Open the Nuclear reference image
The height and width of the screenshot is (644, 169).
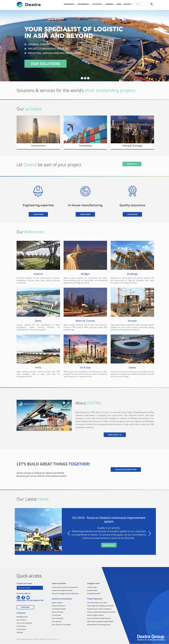[132, 302]
